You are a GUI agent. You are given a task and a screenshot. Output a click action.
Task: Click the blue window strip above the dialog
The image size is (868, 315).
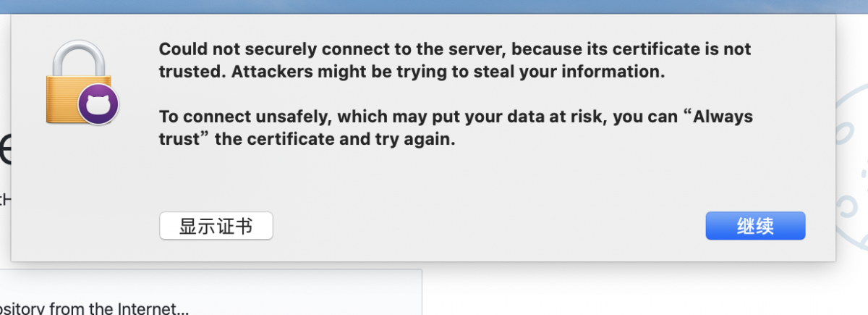[434, 6]
